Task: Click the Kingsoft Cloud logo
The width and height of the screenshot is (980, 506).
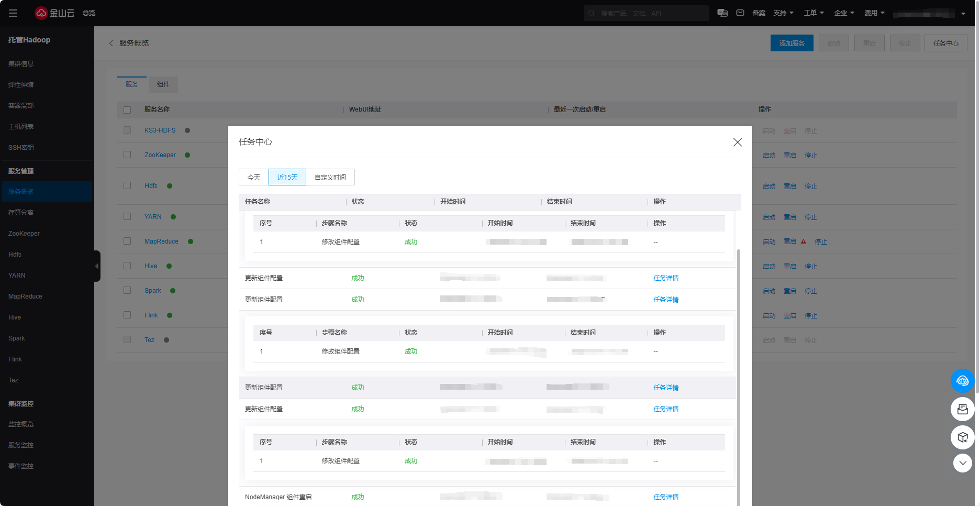Action: (54, 13)
